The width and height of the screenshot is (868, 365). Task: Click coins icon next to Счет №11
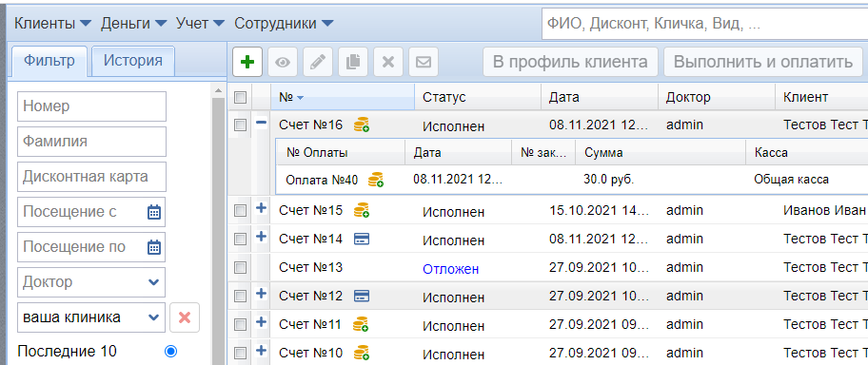tap(362, 324)
